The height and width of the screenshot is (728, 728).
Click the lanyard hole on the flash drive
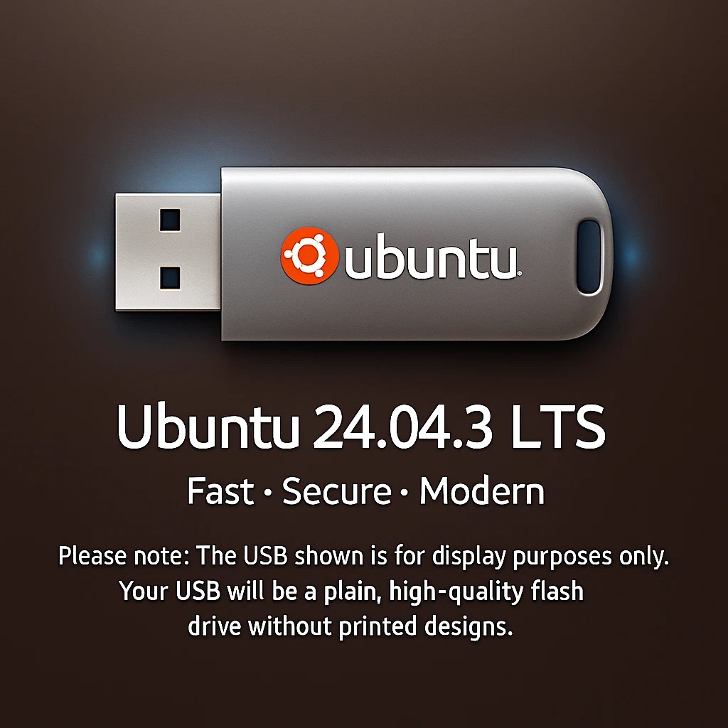pos(589,257)
